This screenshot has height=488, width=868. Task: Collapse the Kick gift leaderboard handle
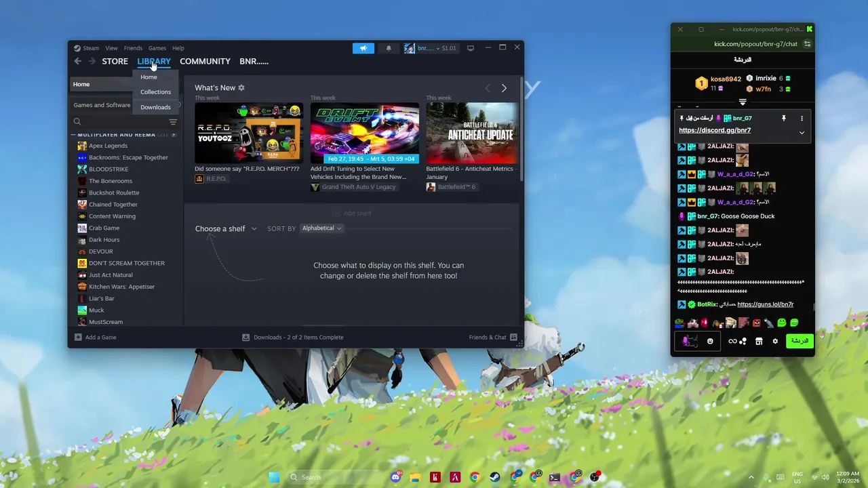743,102
